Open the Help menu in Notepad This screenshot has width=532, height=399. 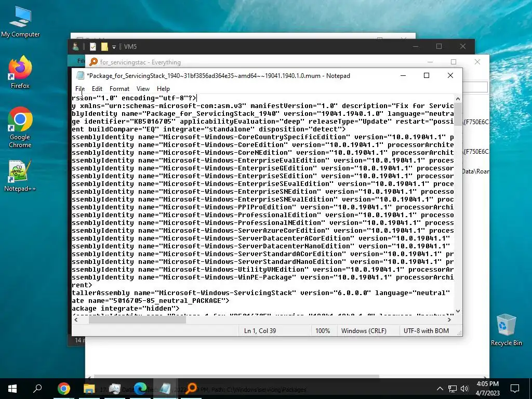[163, 89]
